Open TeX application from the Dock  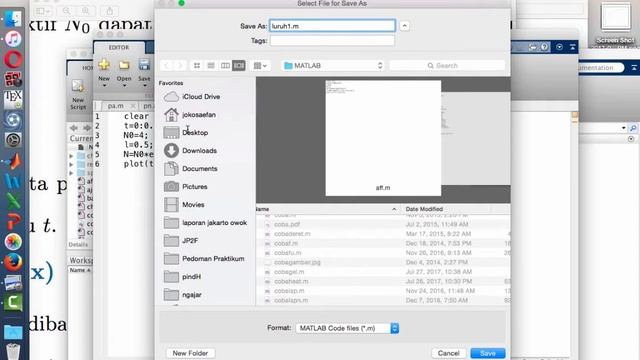point(13,100)
